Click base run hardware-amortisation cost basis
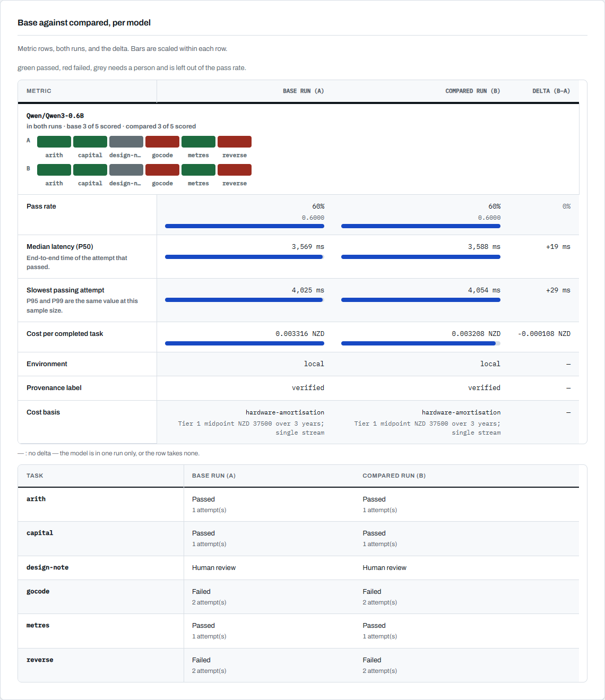 (284, 412)
